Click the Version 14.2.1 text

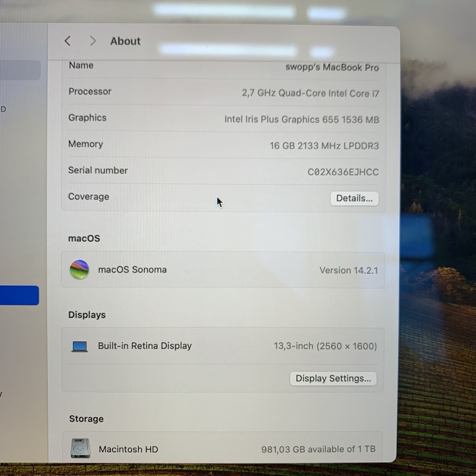pyautogui.click(x=348, y=270)
